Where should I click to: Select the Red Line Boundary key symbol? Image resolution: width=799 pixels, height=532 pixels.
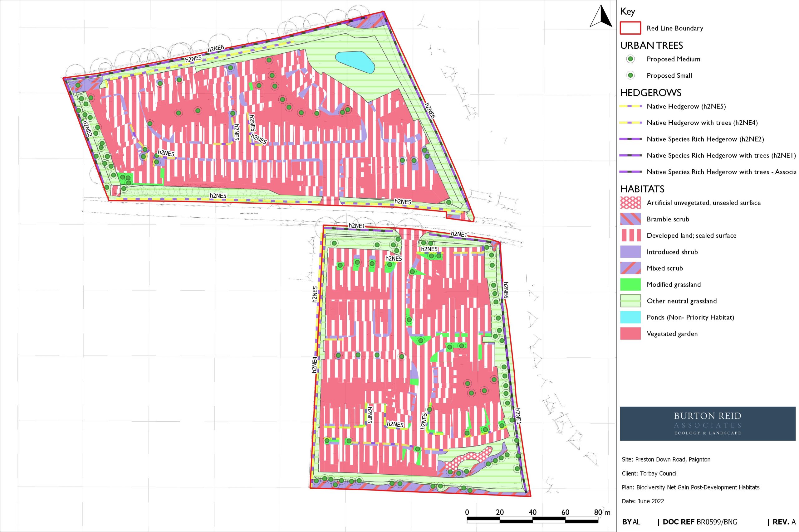(630, 28)
